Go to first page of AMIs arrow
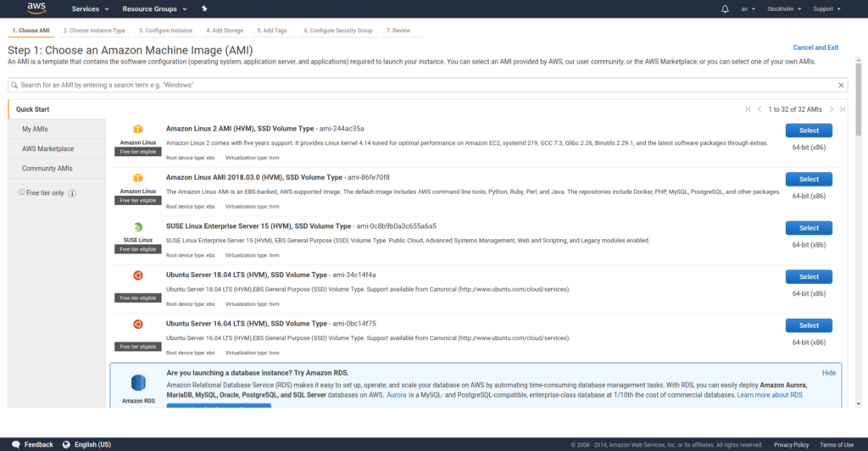 coord(748,109)
